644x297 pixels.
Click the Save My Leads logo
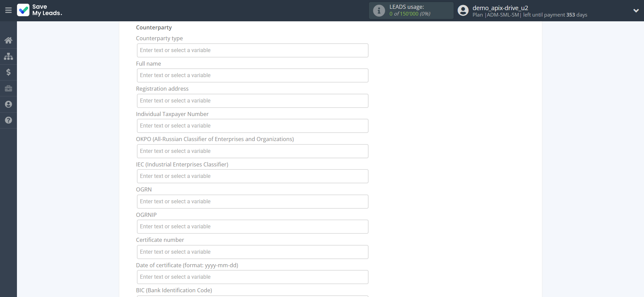coord(40,10)
